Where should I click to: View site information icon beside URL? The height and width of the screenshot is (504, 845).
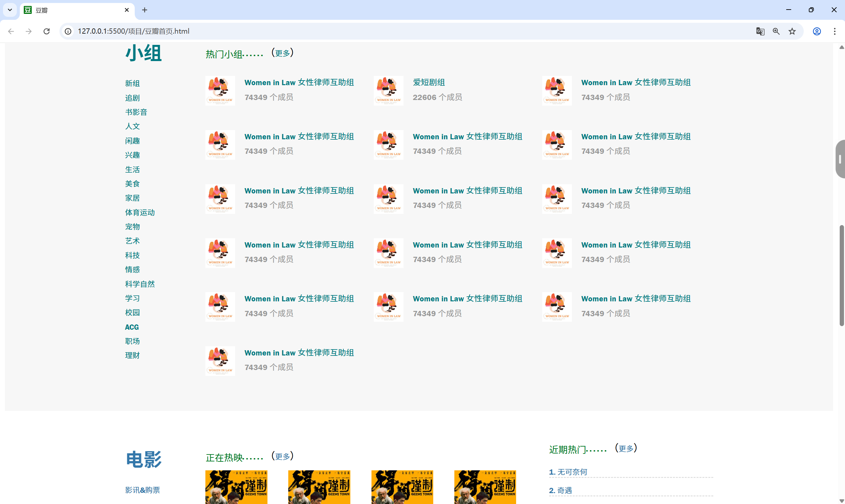pos(68,31)
